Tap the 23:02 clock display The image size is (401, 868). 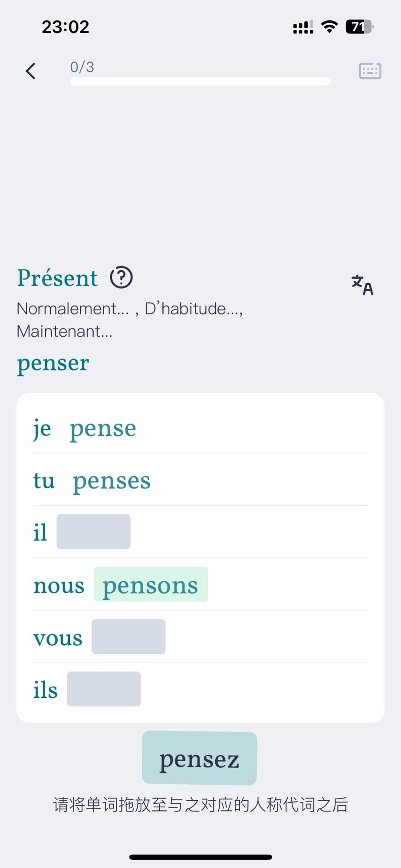click(x=66, y=27)
